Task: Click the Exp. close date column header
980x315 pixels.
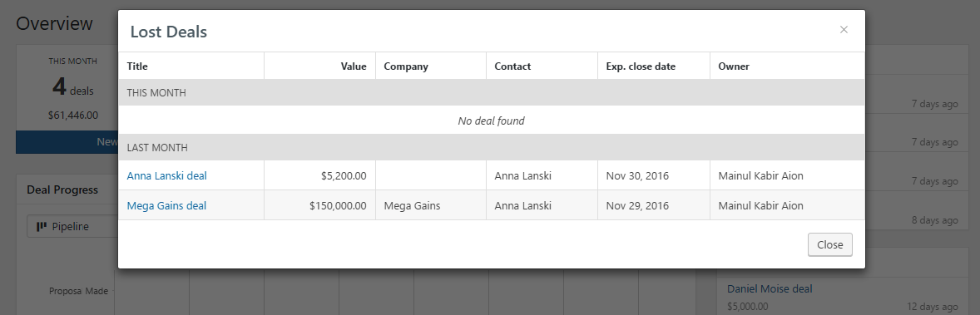Action: tap(641, 66)
